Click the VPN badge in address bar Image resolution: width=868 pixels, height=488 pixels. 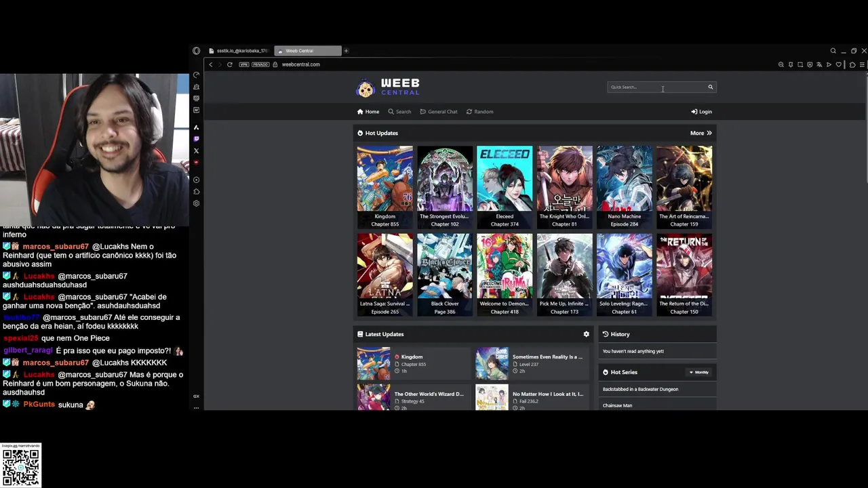tap(244, 64)
